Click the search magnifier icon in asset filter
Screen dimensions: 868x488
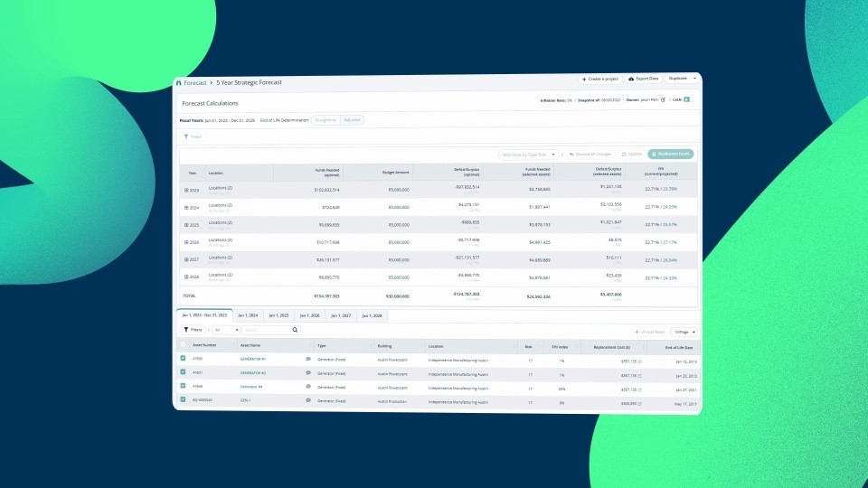click(295, 331)
